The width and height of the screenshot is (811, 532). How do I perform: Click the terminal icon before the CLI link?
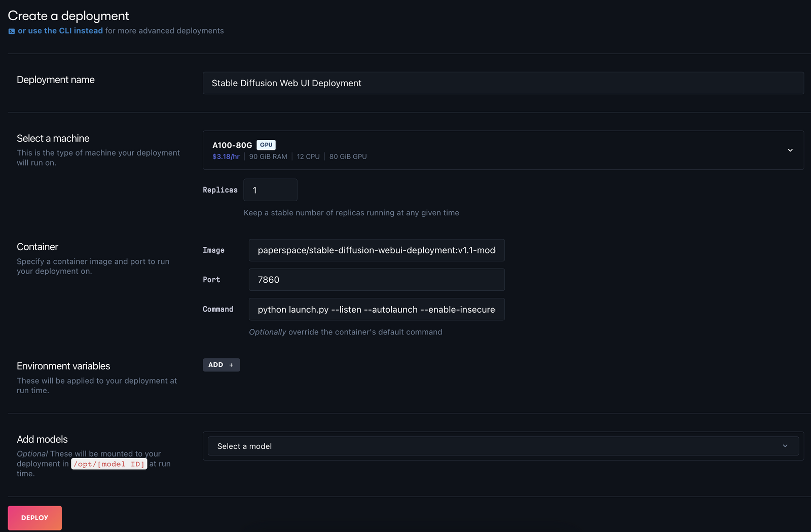click(11, 30)
